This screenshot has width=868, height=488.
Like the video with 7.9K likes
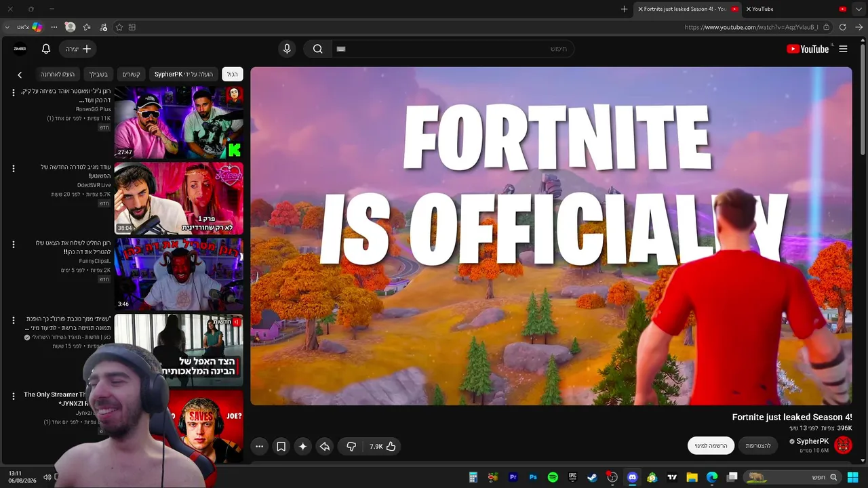(383, 446)
